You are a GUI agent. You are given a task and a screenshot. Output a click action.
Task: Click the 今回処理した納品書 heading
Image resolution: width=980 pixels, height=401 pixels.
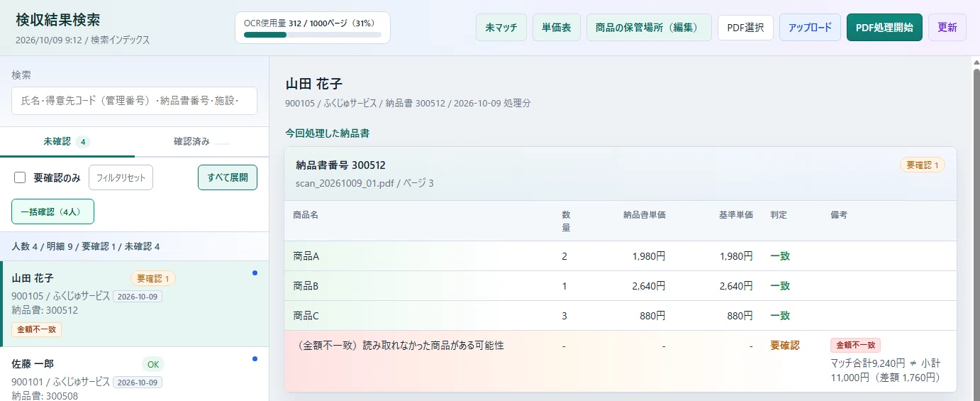pyautogui.click(x=327, y=133)
